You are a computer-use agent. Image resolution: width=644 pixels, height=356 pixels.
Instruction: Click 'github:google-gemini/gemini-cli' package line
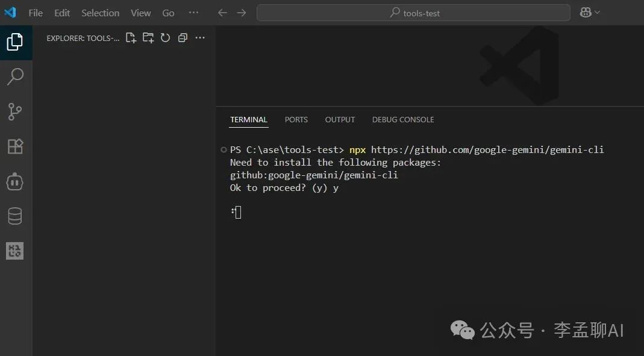[x=314, y=175]
